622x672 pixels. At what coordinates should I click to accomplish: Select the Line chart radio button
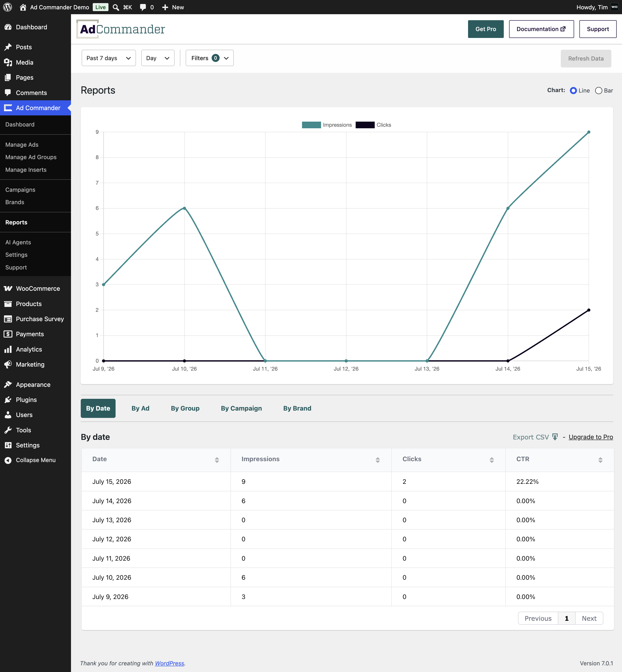coord(573,91)
